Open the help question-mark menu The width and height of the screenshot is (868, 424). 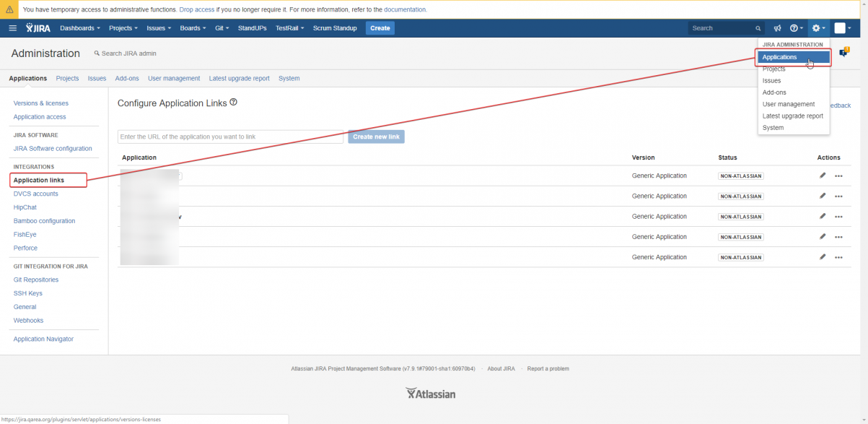tap(796, 28)
